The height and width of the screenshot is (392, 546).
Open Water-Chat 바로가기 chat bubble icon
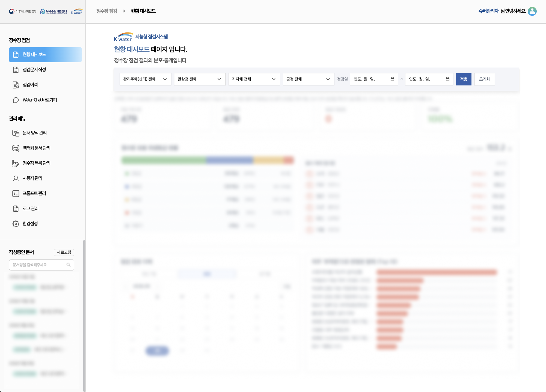(x=16, y=100)
